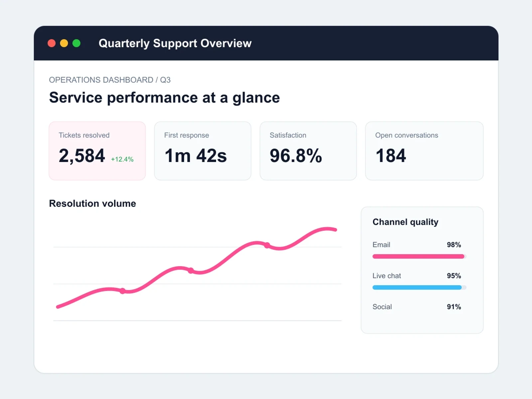Screen dimensions: 532x399
Task: Click the highest data point on the chart line
Action: 267,245
